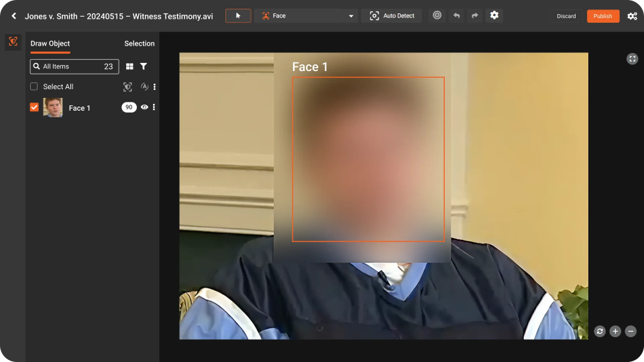Toggle visibility of Face 1 redaction
Screen dimensions: 644x362
point(144,107)
